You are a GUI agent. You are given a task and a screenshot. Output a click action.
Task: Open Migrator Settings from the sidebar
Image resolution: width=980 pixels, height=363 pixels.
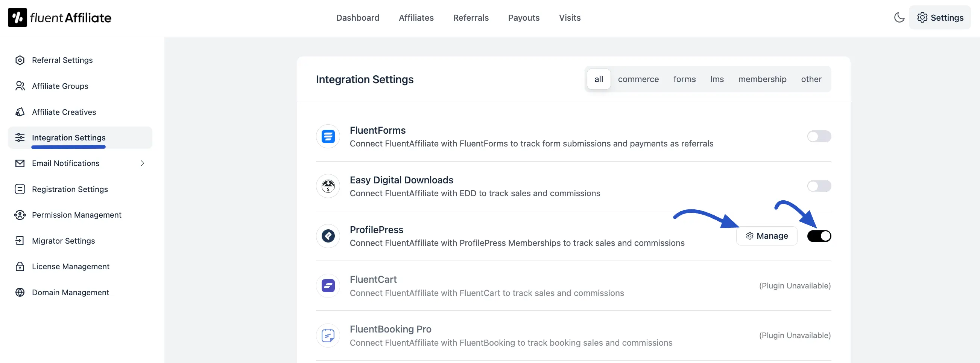(63, 241)
